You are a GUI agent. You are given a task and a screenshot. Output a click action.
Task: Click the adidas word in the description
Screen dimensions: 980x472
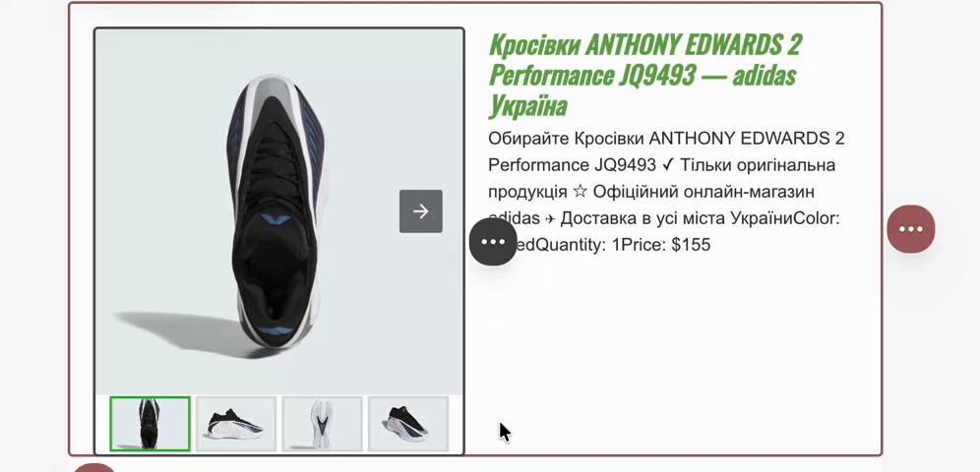(x=514, y=219)
